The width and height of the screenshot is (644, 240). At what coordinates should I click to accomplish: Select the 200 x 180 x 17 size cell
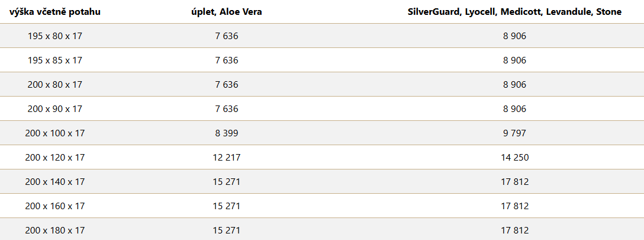click(x=55, y=230)
